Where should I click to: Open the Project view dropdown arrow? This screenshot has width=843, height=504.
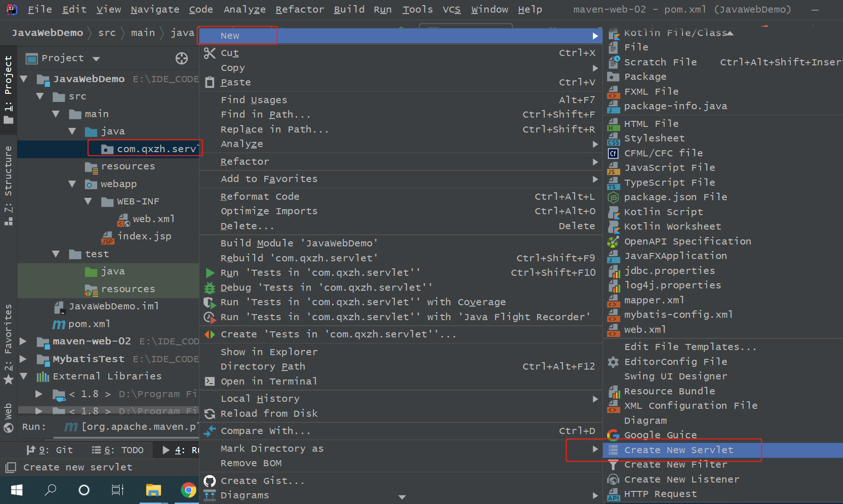(x=96, y=59)
